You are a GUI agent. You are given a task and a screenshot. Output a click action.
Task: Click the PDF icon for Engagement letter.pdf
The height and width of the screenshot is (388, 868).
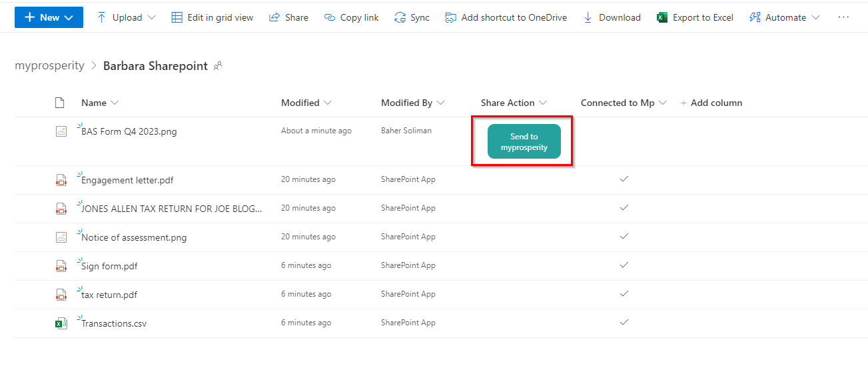(x=61, y=179)
